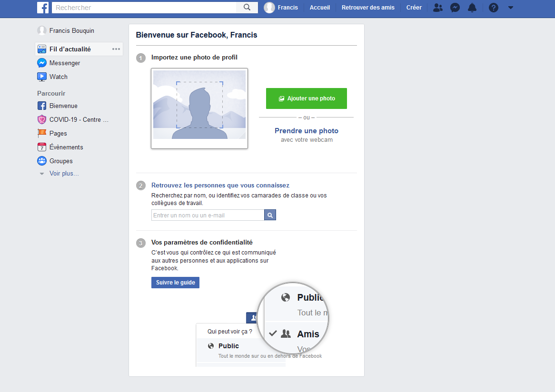Click the name or e-mail input field

tap(208, 216)
